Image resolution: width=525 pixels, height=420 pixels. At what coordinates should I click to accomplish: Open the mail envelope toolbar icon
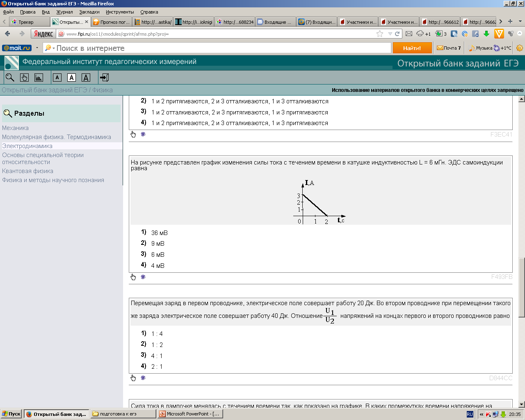click(x=409, y=34)
